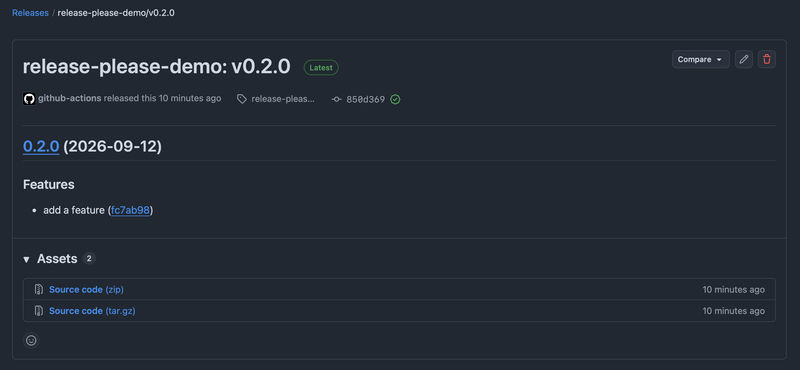Open the 0.2.0 changelog compare link
Image resolution: width=800 pixels, height=370 pixels.
(x=41, y=146)
